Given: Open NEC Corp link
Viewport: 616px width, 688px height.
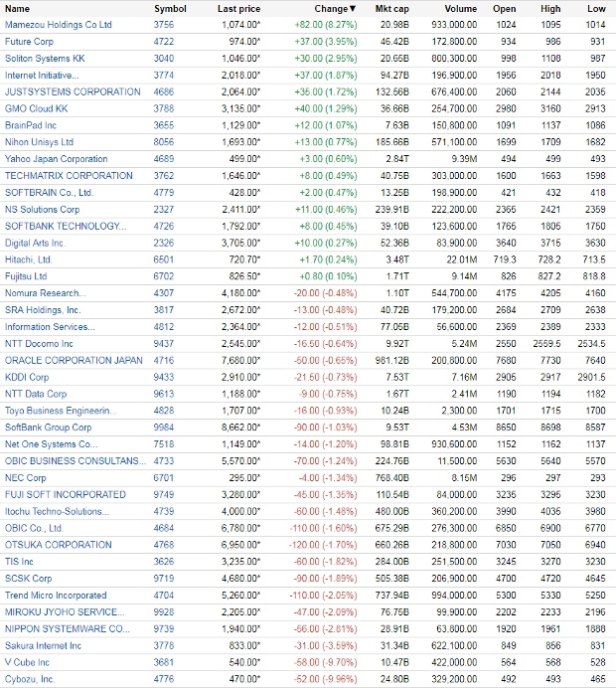Looking at the screenshot, I should click(26, 478).
